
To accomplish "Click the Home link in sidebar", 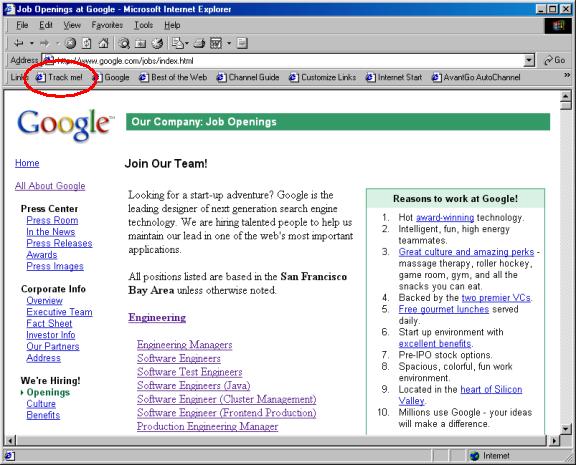I will [27, 163].
